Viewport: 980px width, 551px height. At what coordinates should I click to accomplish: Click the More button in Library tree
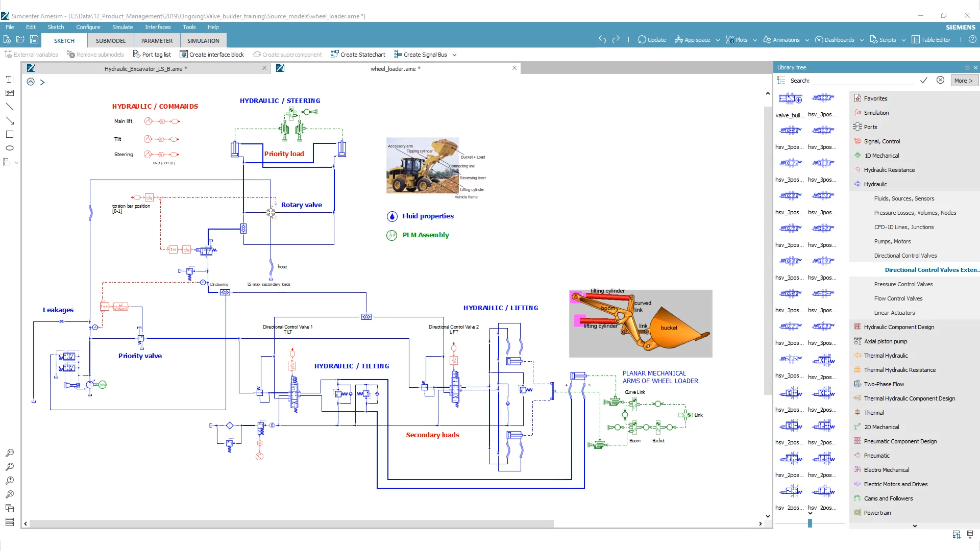point(964,80)
